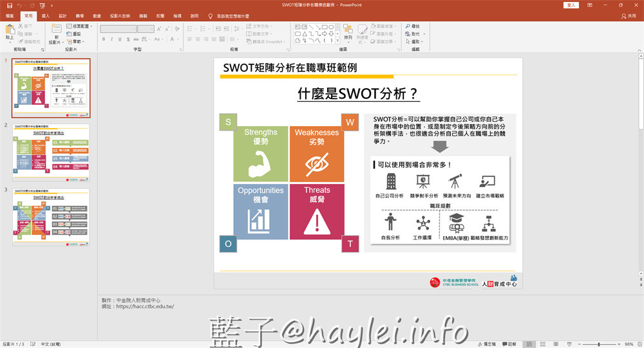Select the right arrow shape in gallery
The image size is (644, 348).
325,33
